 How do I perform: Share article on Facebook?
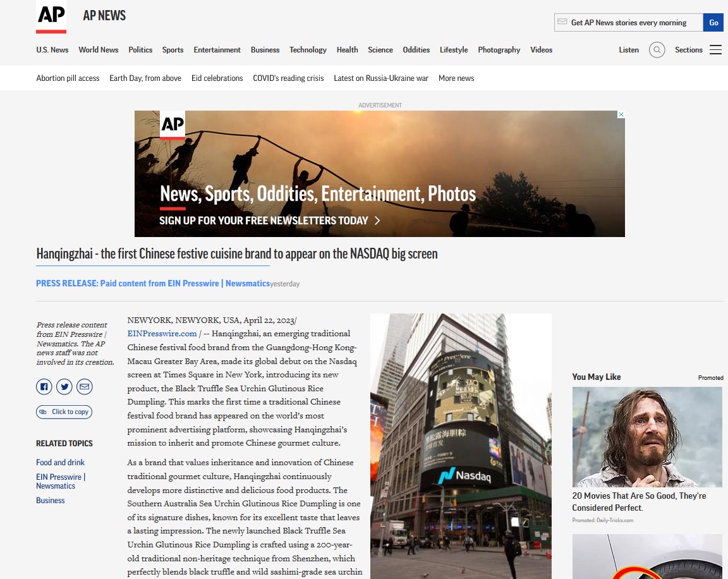pos(44,387)
